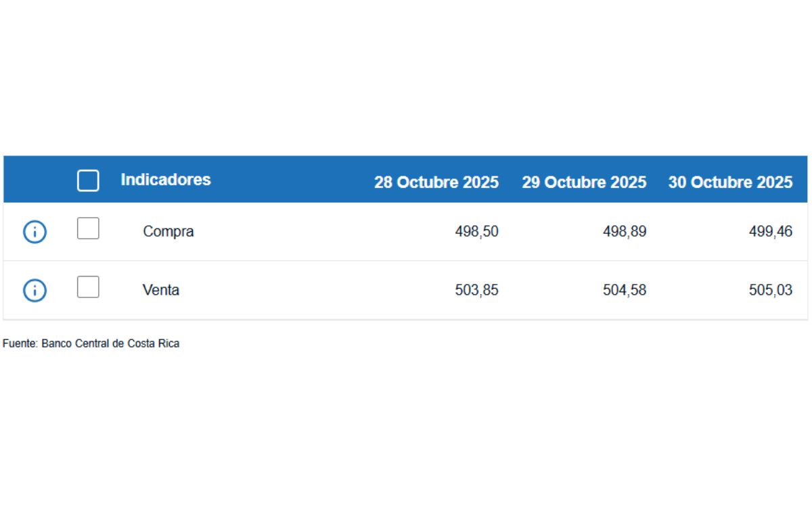Check the select-all checkbox in the header
Viewport: 812px width, 505px height.
click(x=88, y=180)
